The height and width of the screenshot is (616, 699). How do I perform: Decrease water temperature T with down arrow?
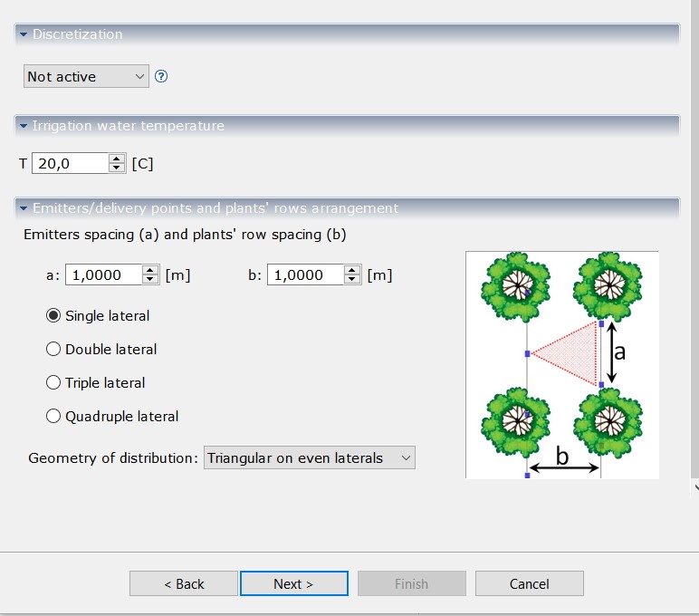tap(116, 168)
